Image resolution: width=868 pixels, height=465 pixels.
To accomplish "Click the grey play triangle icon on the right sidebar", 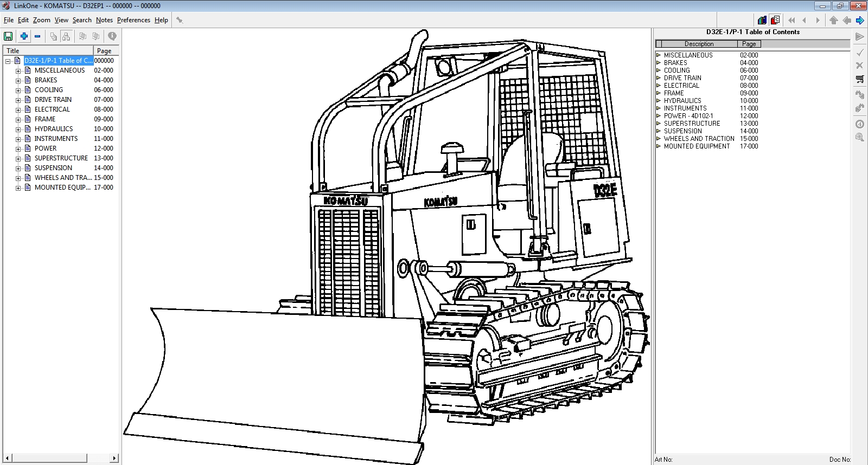I will pyautogui.click(x=860, y=37).
